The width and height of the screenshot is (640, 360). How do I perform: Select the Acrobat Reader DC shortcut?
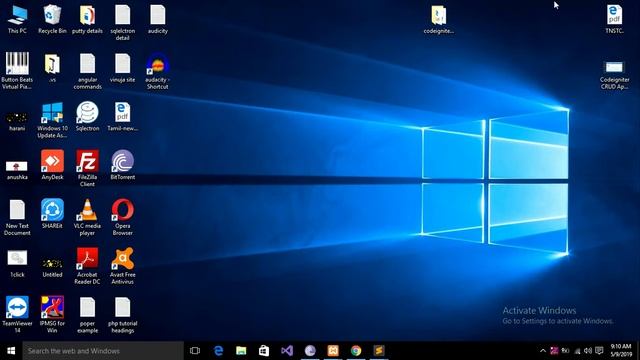(x=87, y=266)
